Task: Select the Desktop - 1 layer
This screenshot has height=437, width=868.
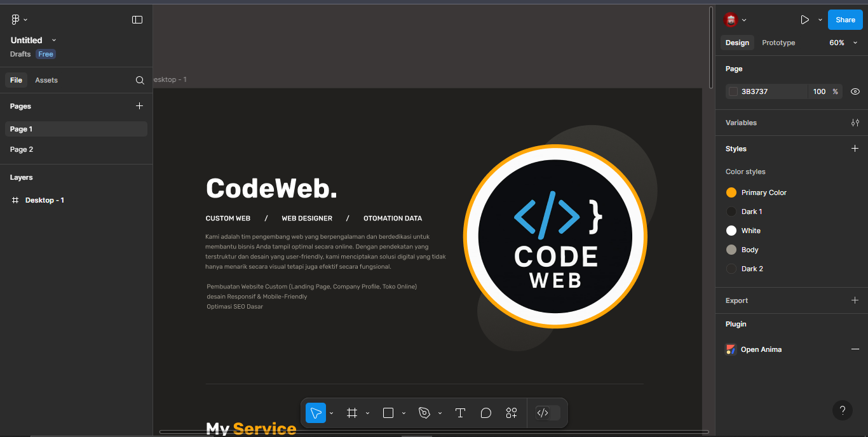Action: [x=44, y=200]
